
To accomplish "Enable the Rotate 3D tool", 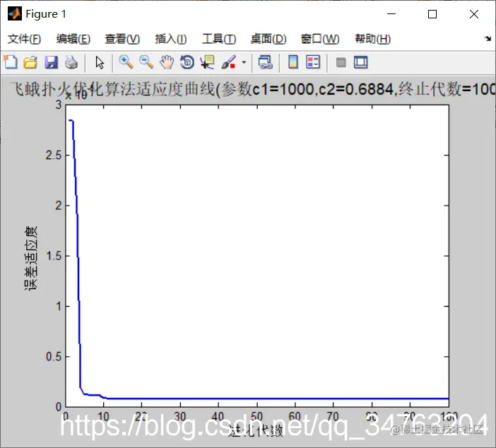I will tap(187, 62).
